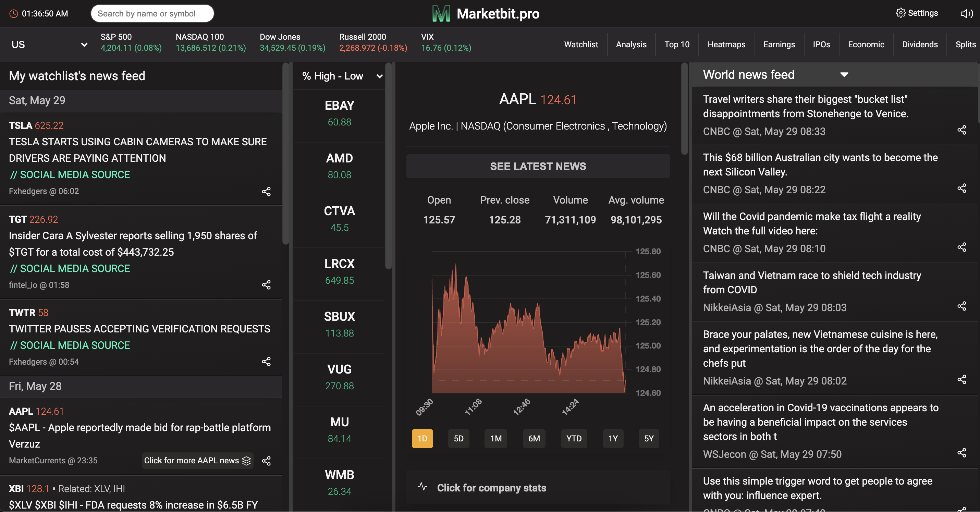The image size is (980, 512).
Task: Open the Top 10 tab
Action: point(677,45)
